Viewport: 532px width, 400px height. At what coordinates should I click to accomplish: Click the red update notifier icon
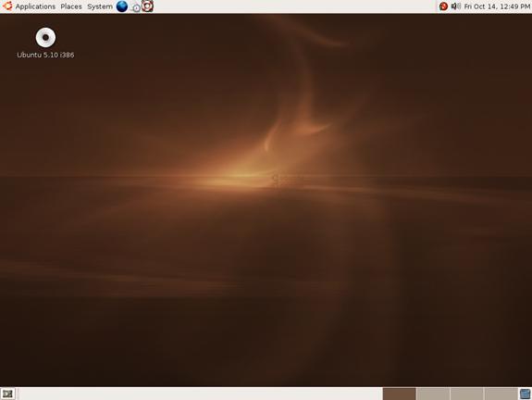tap(443, 6)
